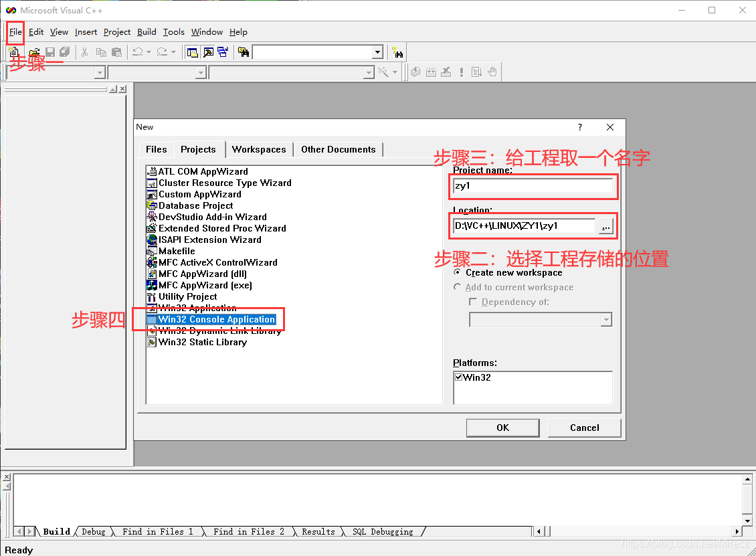
Task: Click the output pane horizontal scroll right arrow
Action: click(x=737, y=531)
